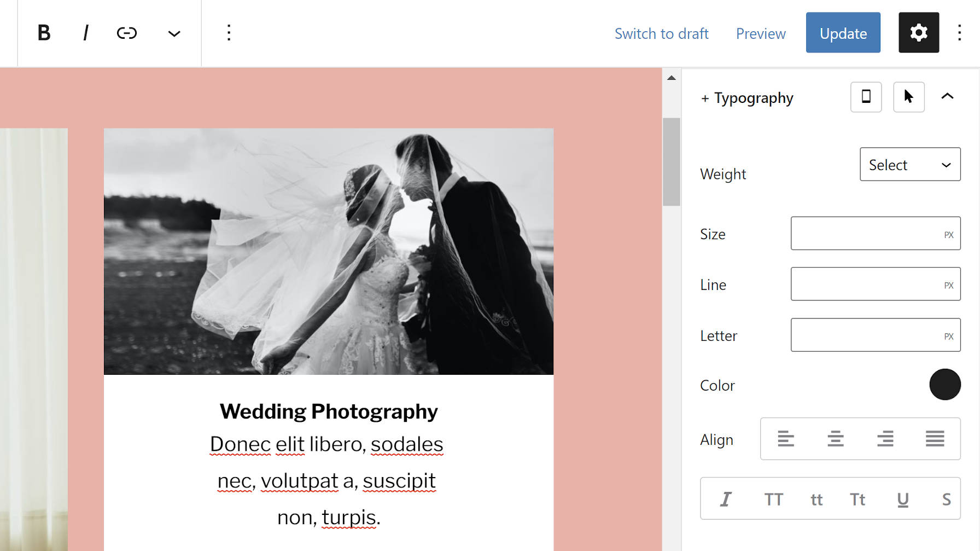This screenshot has width=980, height=551.
Task: Collapse the Typography panel
Action: coord(948,96)
